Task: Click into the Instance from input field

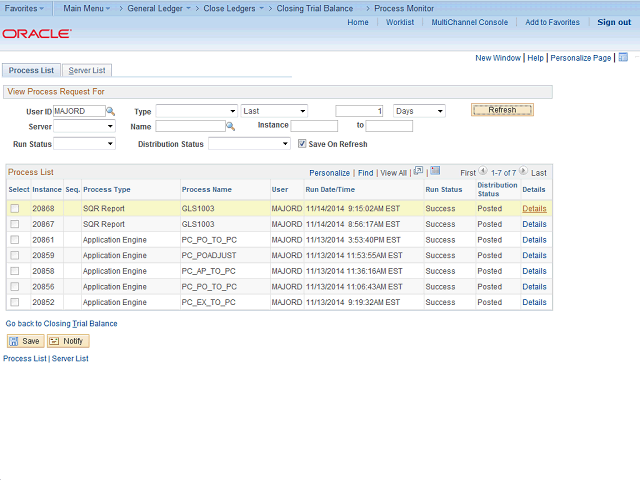Action: 314,126
